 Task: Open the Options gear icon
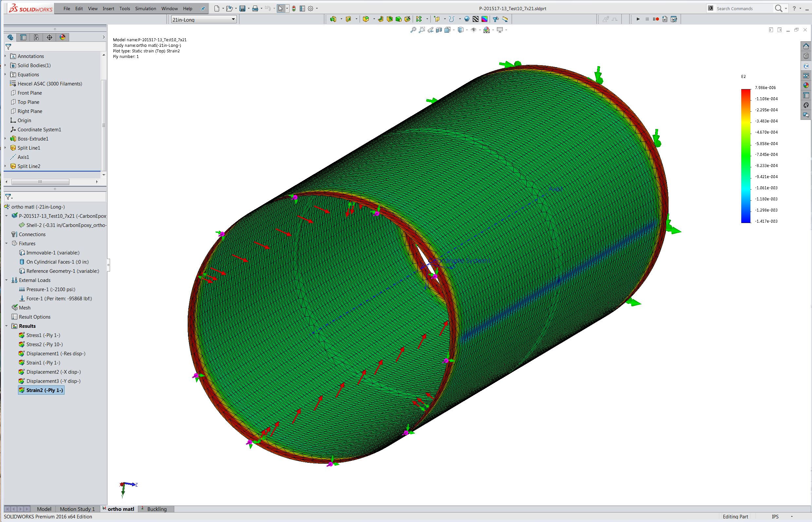tap(311, 9)
